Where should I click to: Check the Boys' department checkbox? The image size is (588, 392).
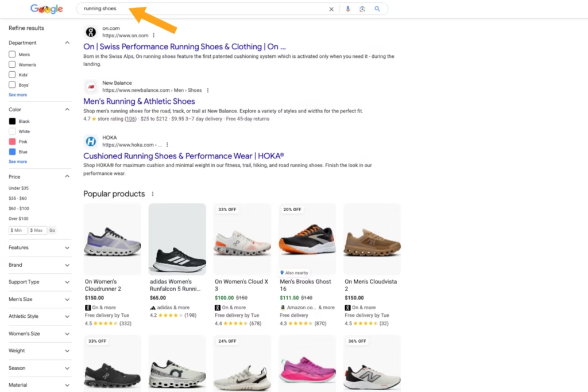coord(12,85)
